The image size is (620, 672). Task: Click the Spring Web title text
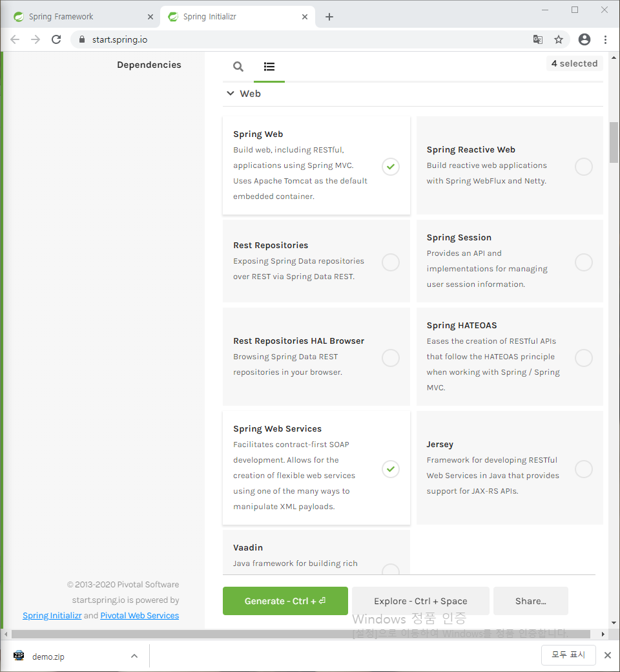[258, 134]
